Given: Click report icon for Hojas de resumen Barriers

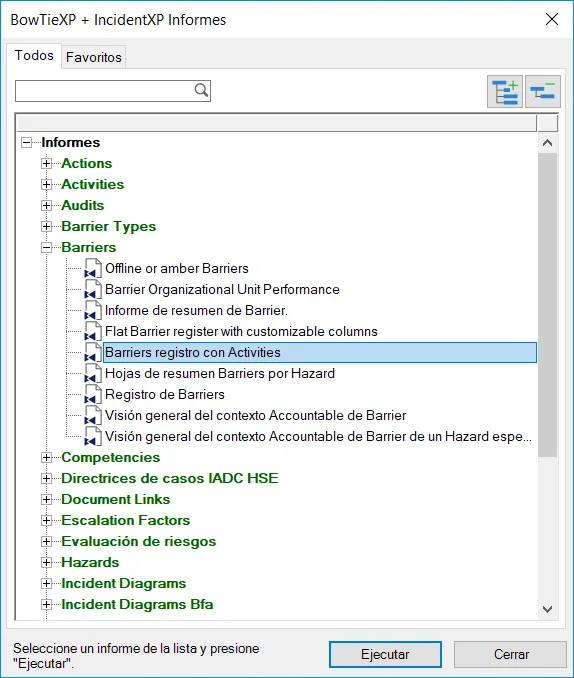Looking at the screenshot, I should point(93,374).
